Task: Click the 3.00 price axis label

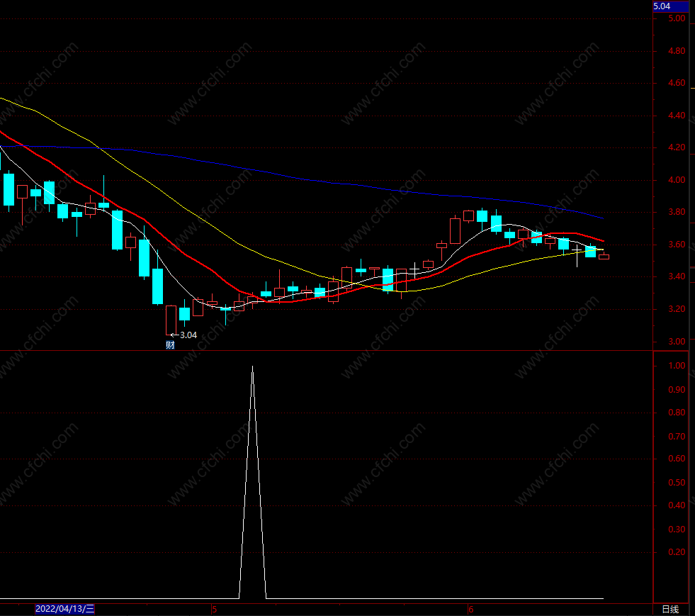Action: click(x=677, y=341)
